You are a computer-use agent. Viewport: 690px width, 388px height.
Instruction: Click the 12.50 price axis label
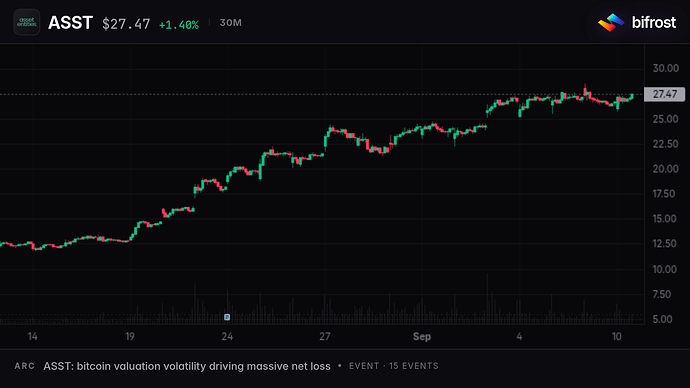pos(665,244)
